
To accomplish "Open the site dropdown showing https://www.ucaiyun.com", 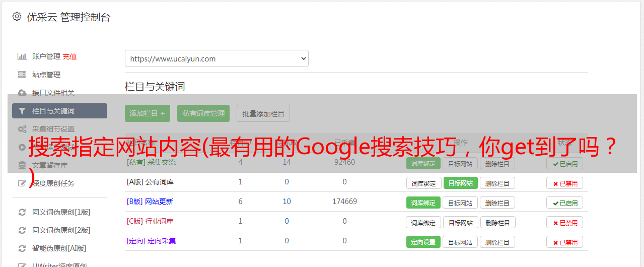I will (x=217, y=58).
